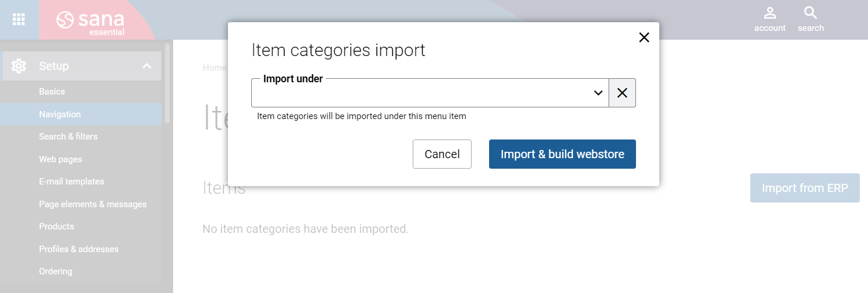The width and height of the screenshot is (868, 293).
Task: Click the Setup gear icon
Action: (19, 66)
